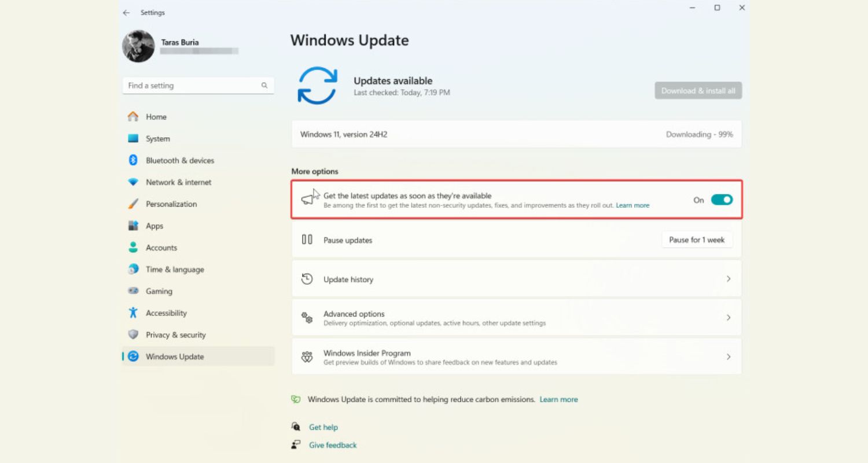Click the Time & language globe icon
Viewport: 868px width, 463px height.
pyautogui.click(x=133, y=269)
